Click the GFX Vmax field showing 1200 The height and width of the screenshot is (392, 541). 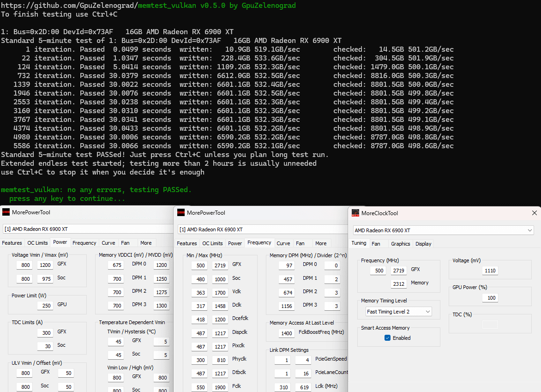pyautogui.click(x=45, y=265)
